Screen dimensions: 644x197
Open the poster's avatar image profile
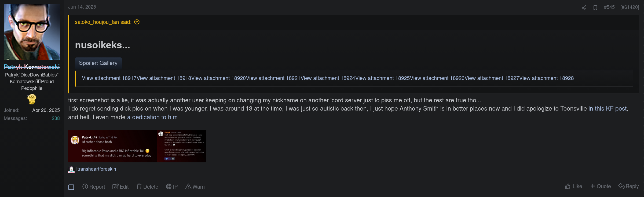[32, 32]
